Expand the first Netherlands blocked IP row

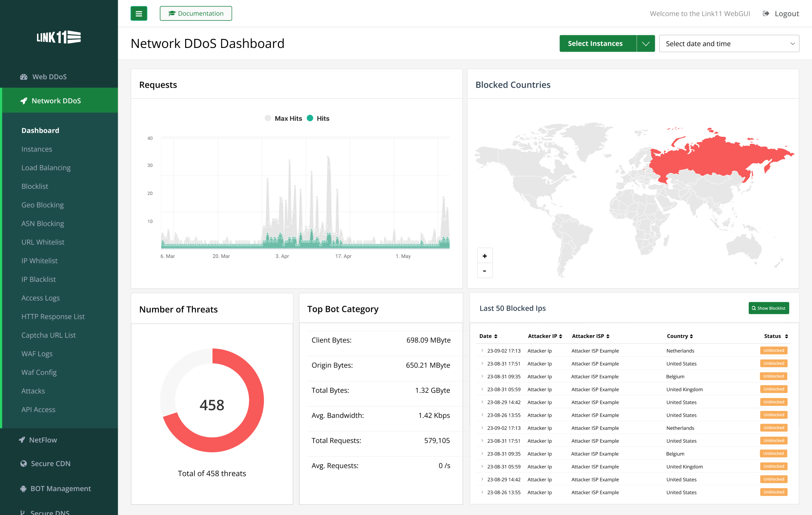(482, 351)
